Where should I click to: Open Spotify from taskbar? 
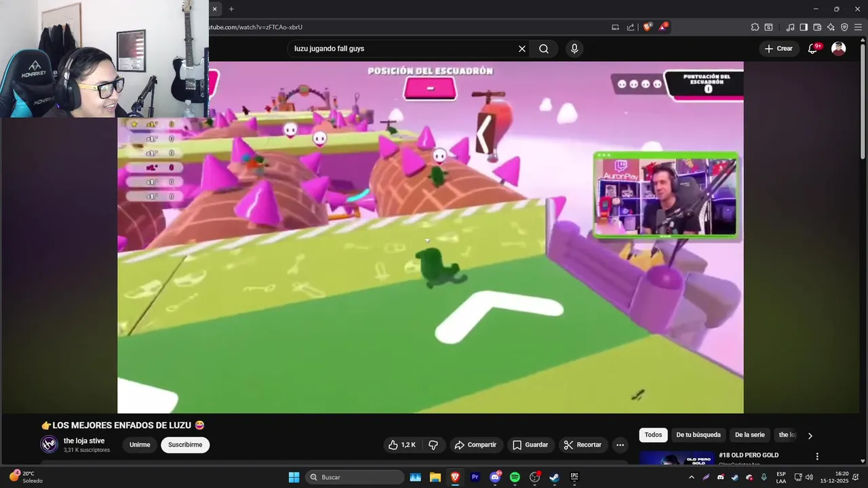pyautogui.click(x=515, y=477)
